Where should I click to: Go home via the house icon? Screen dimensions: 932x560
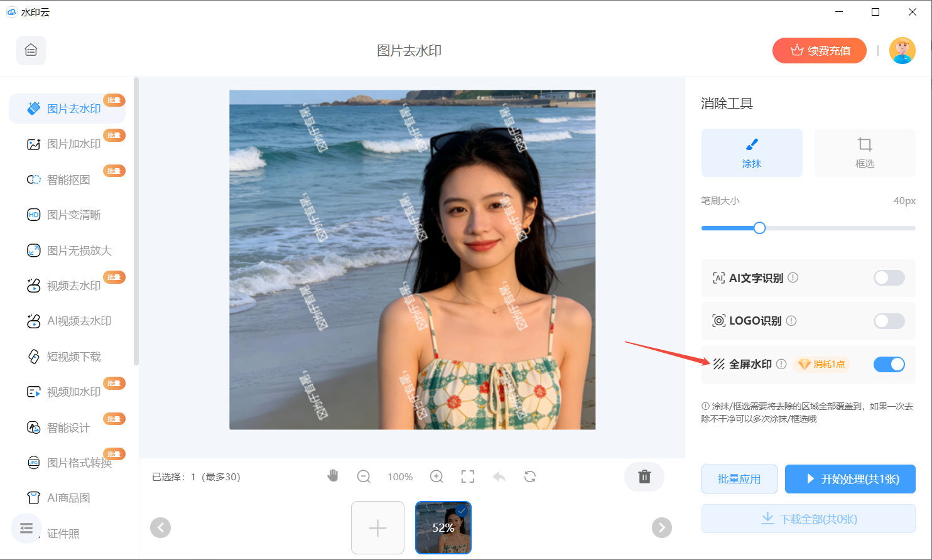point(31,51)
